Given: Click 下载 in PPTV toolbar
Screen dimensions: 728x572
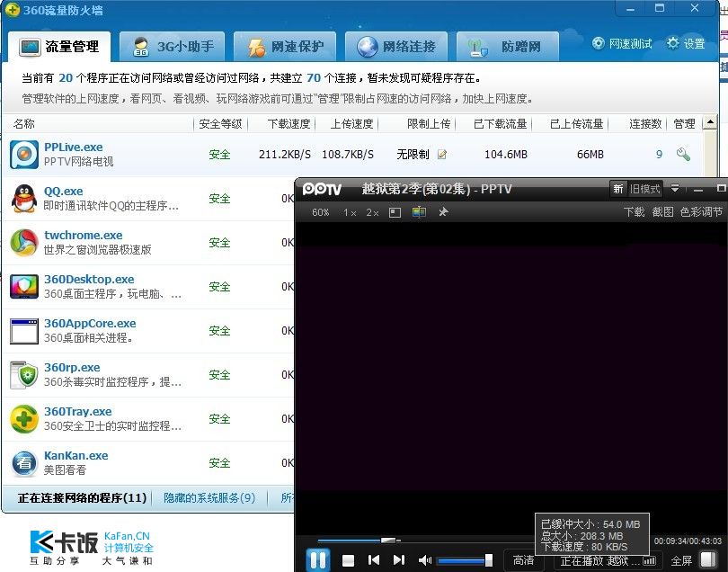Looking at the screenshot, I should tap(634, 212).
